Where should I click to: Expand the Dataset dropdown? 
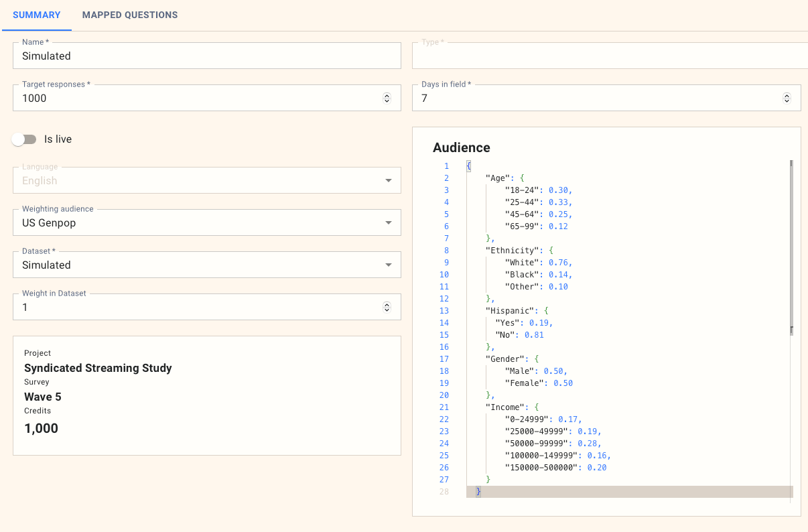389,265
